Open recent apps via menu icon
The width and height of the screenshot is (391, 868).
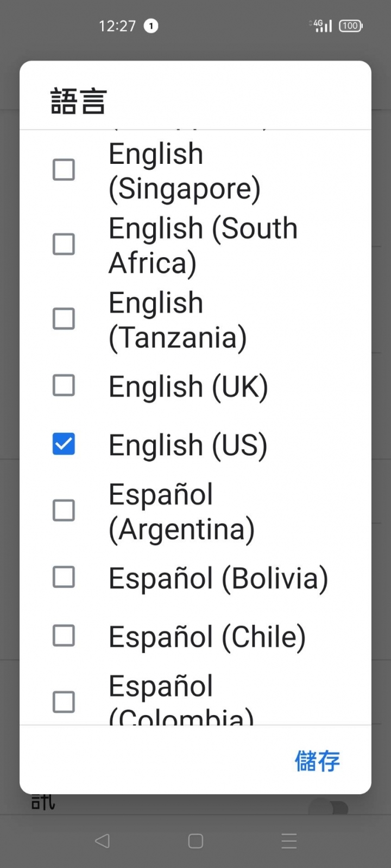289,841
